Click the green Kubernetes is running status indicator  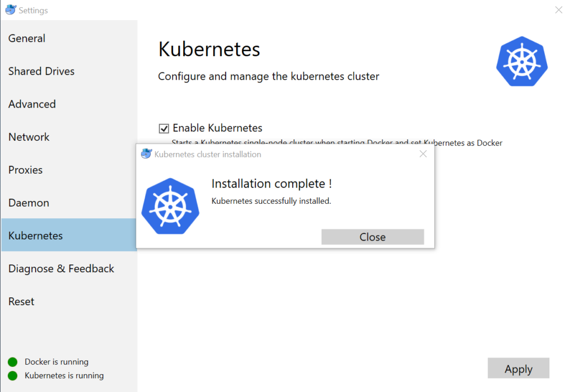tap(13, 376)
